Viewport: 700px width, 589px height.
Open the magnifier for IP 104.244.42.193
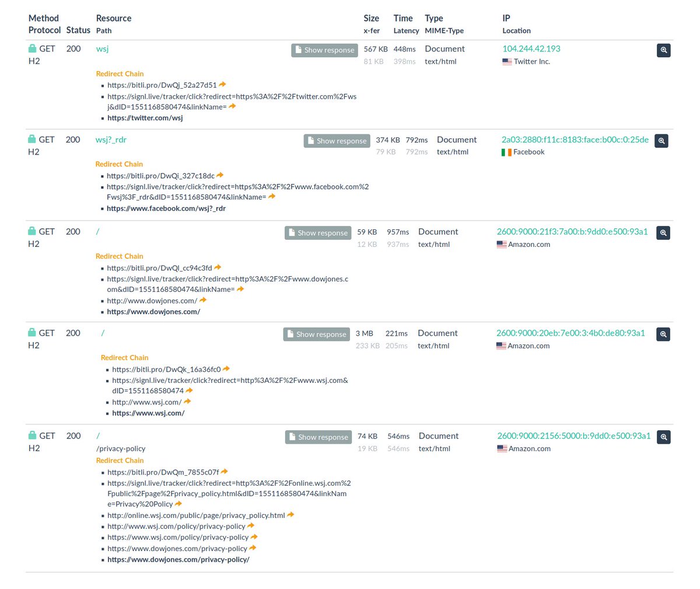click(x=663, y=50)
